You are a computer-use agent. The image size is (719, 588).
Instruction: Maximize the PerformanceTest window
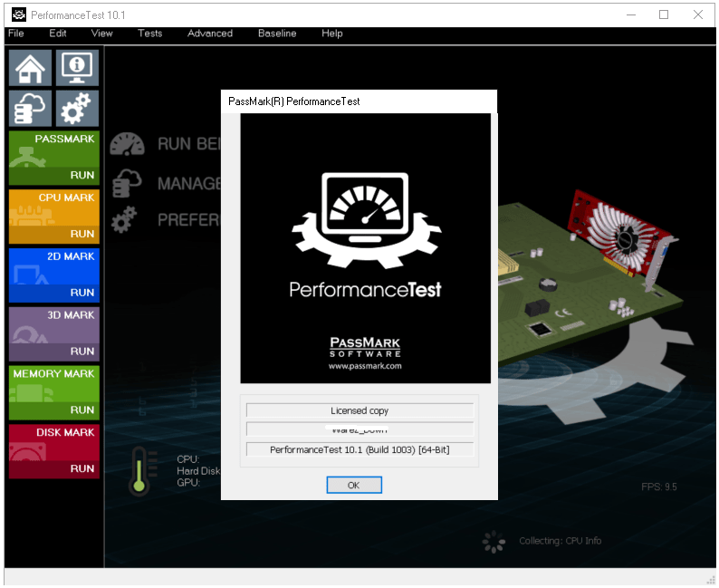[664, 14]
